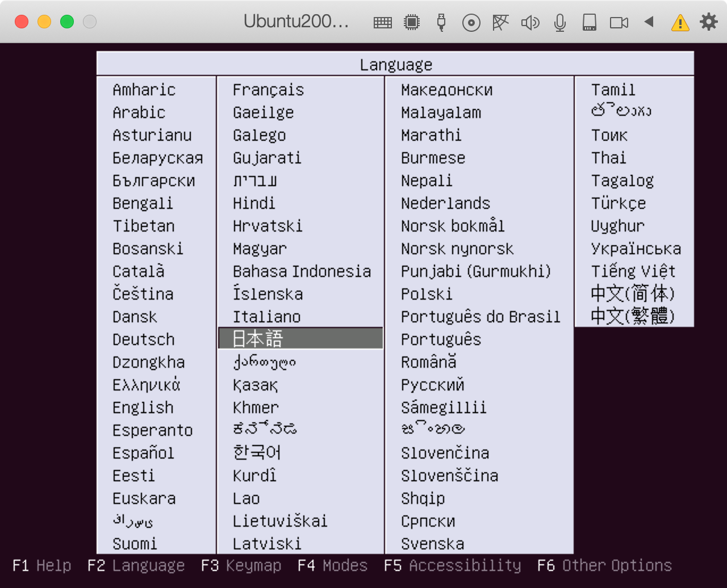Open F1 Help at the bottom
The height and width of the screenshot is (588, 727).
coord(42,566)
